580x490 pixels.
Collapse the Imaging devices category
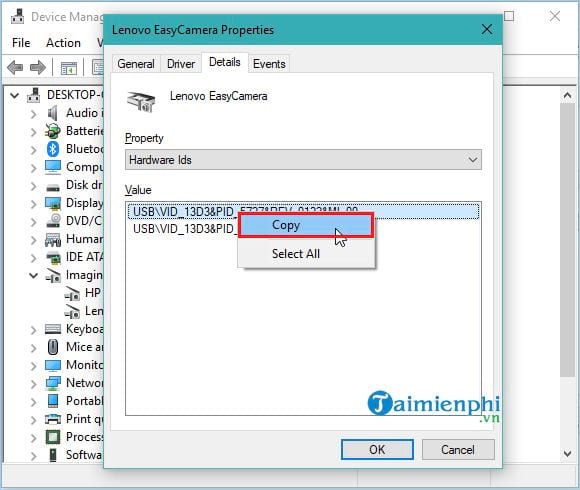pos(33,276)
